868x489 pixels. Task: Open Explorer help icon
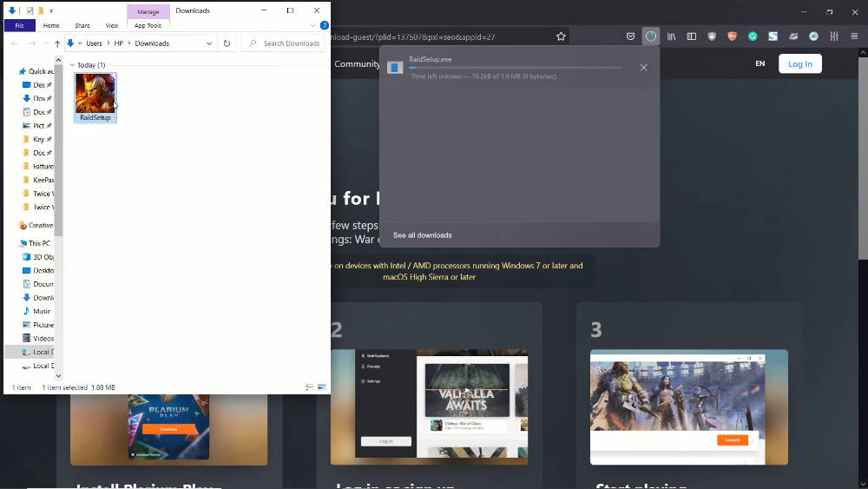(x=325, y=25)
